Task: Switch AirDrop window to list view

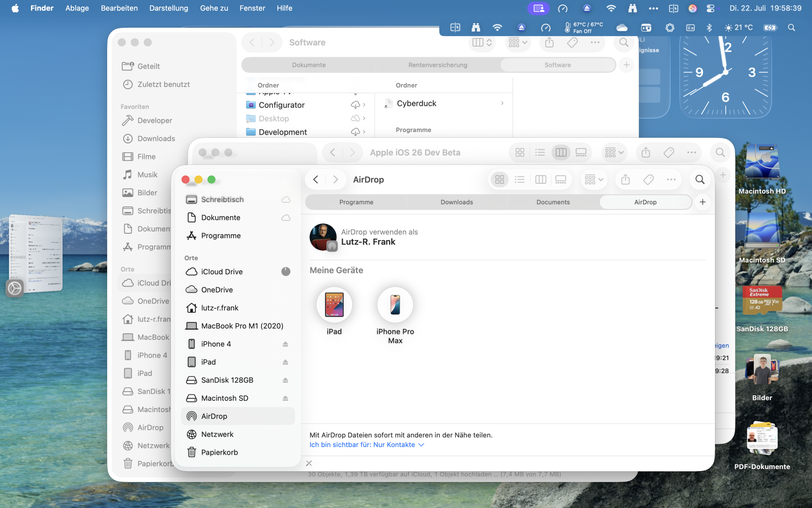Action: click(x=520, y=180)
